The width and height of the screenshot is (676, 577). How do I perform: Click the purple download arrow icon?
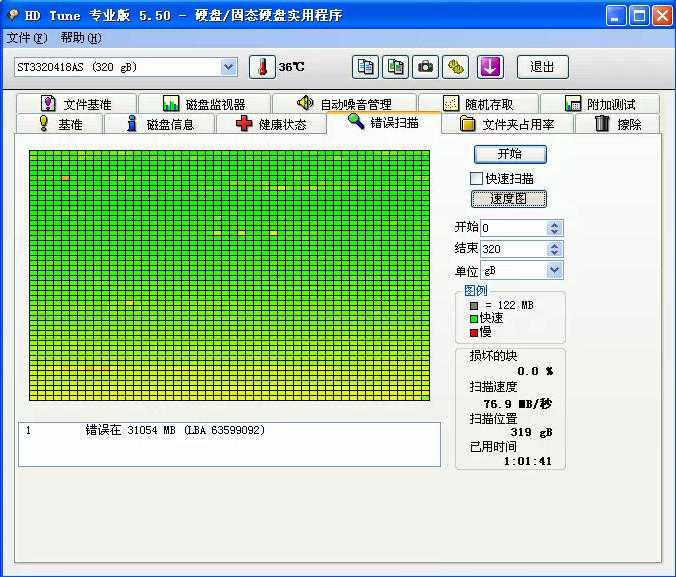(491, 67)
